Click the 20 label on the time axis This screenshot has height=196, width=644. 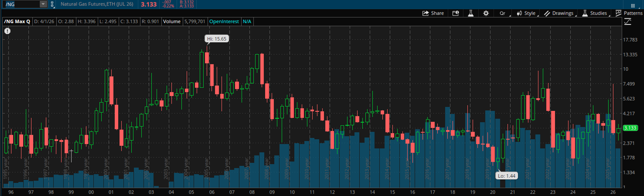pyautogui.click(x=493, y=192)
